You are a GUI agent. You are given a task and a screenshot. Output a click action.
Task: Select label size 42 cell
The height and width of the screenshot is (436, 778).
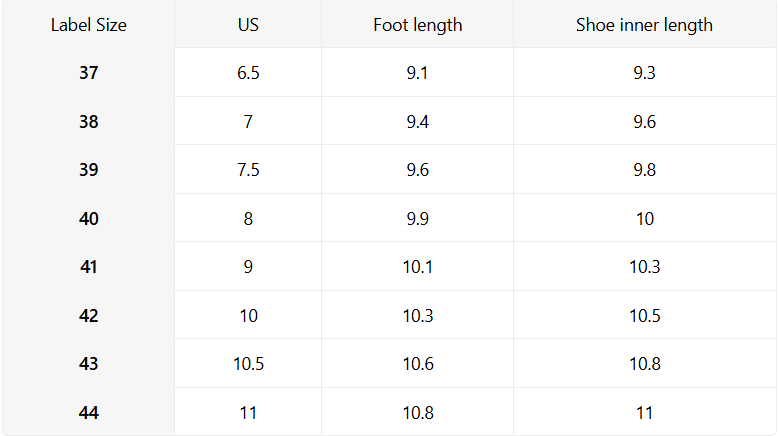pos(89,316)
